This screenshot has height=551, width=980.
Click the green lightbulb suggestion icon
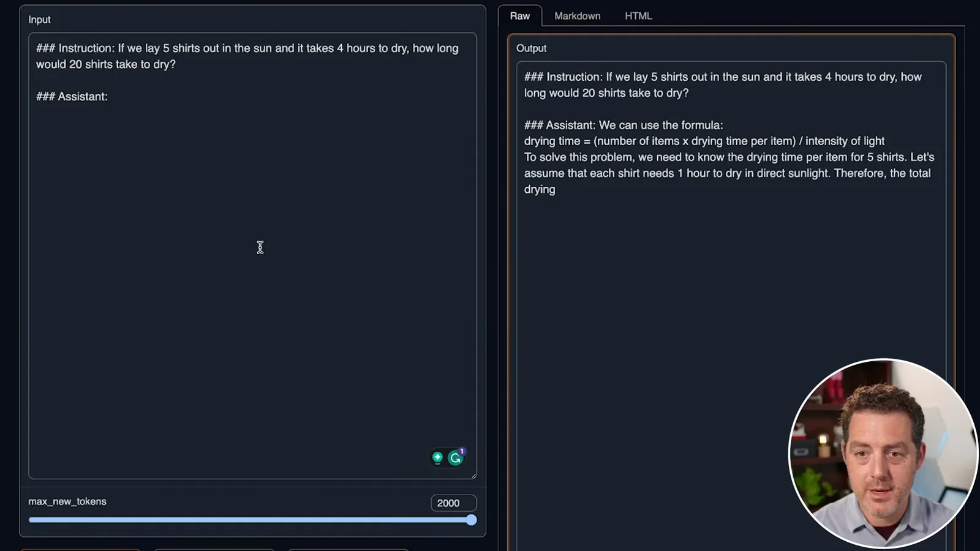[x=437, y=457]
